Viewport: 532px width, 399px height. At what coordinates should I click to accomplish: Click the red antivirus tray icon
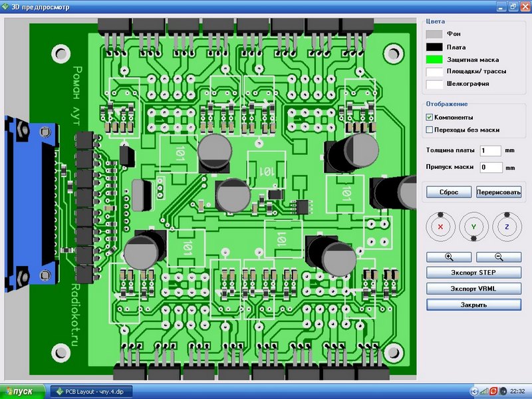pyautogui.click(x=494, y=390)
